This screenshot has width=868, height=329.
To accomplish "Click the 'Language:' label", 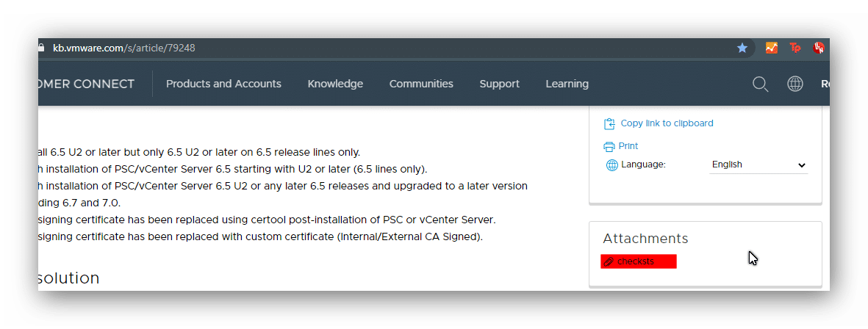I will coord(643,164).
